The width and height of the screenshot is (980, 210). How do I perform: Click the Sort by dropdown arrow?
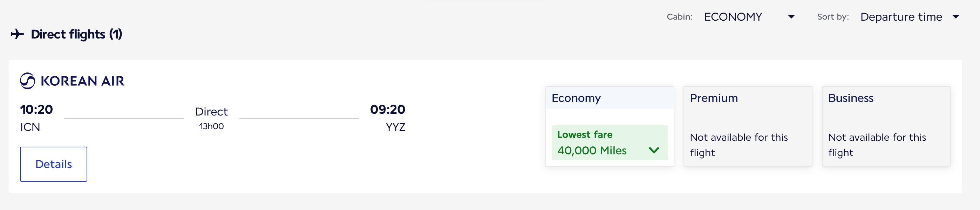point(959,17)
